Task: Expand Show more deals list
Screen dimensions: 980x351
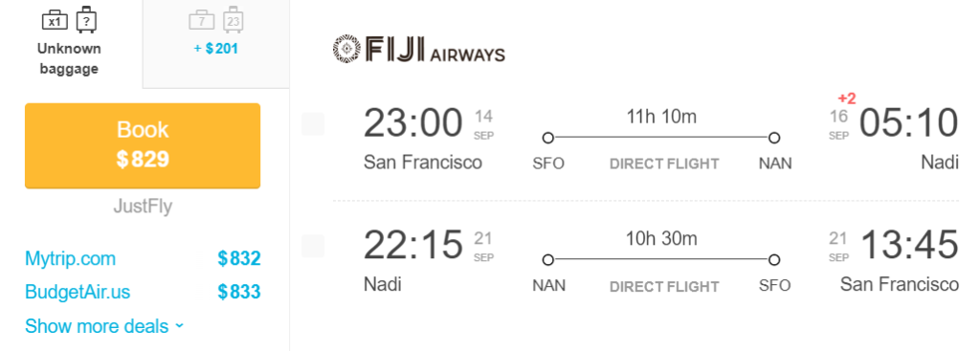Action: click(104, 326)
